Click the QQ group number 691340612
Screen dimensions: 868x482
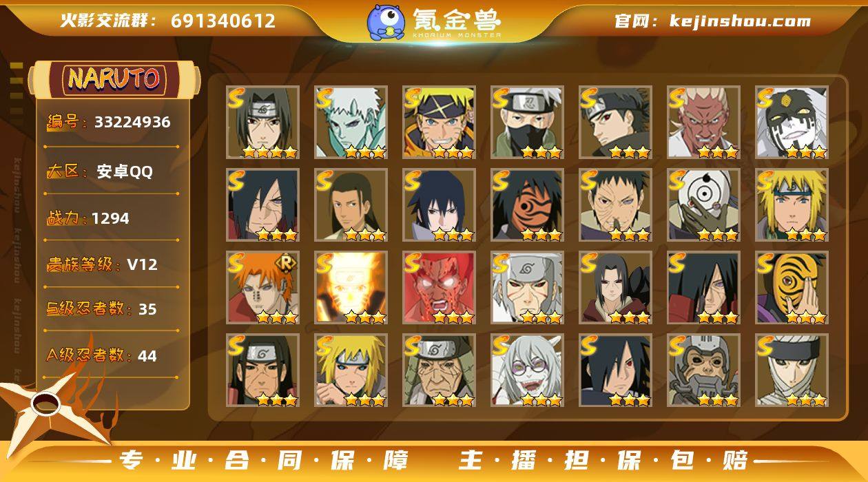[223, 21]
